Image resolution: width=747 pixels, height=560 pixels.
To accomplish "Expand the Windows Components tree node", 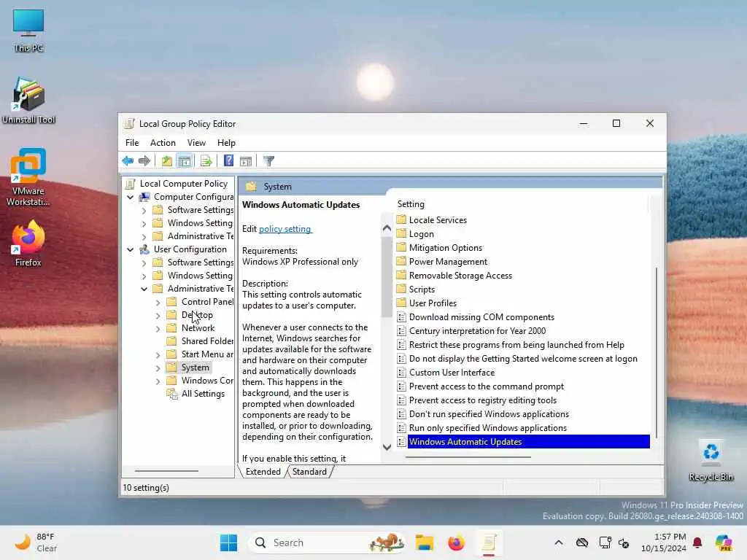I will pyautogui.click(x=158, y=381).
